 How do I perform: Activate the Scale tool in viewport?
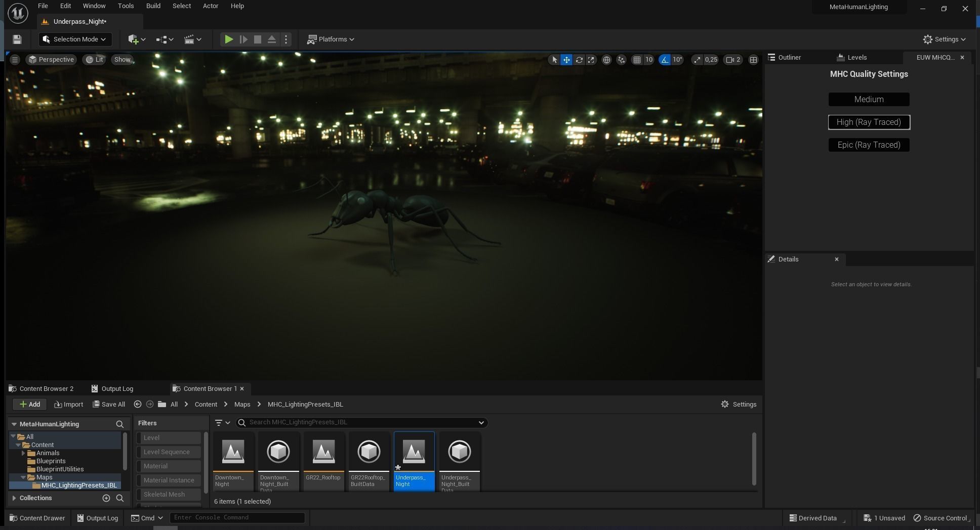(591, 60)
